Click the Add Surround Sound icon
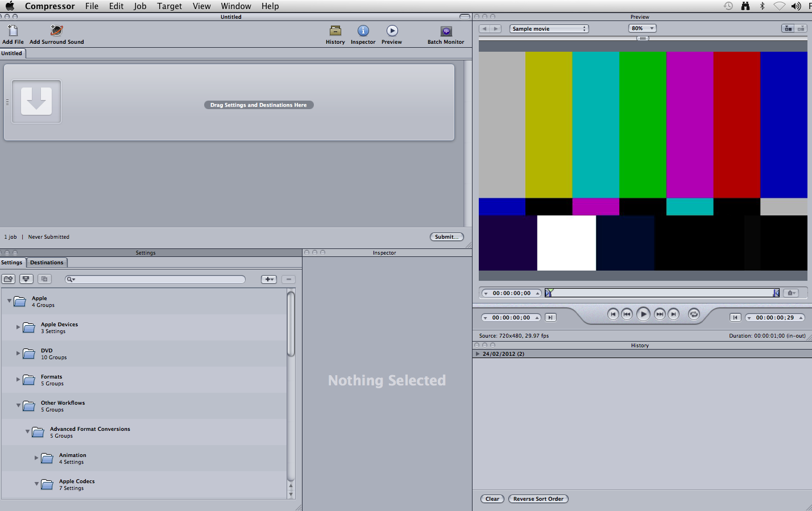 tap(56, 31)
